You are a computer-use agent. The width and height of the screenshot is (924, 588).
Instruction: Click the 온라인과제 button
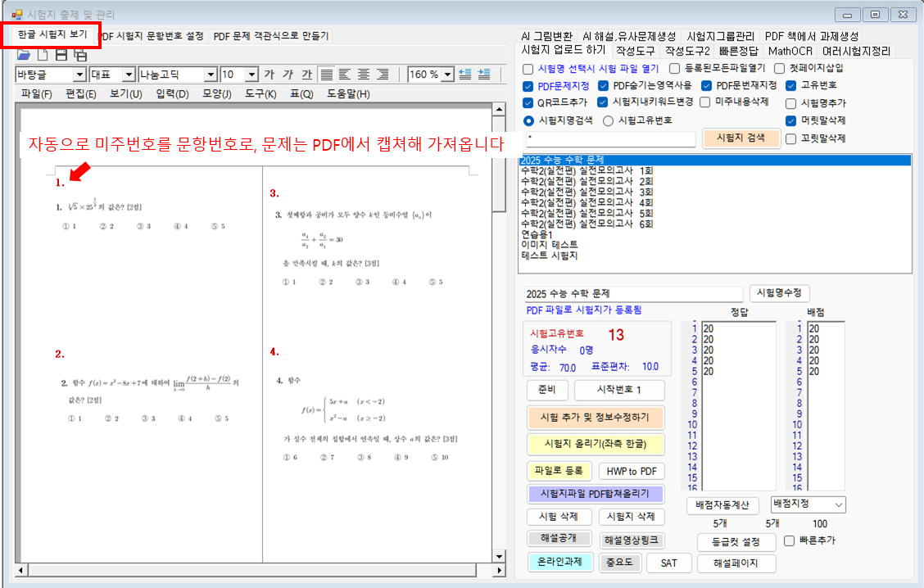[x=559, y=562]
